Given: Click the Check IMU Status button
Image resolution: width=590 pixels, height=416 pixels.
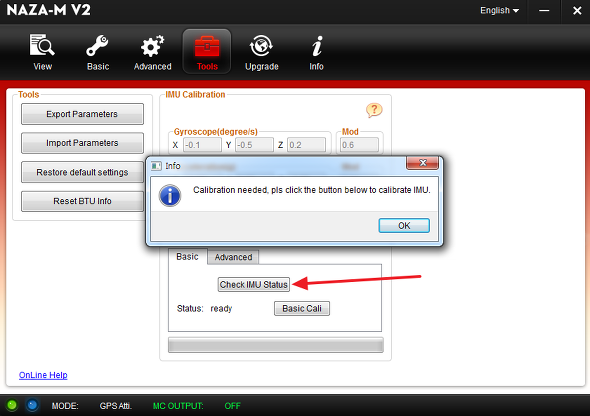Looking at the screenshot, I should pos(254,285).
